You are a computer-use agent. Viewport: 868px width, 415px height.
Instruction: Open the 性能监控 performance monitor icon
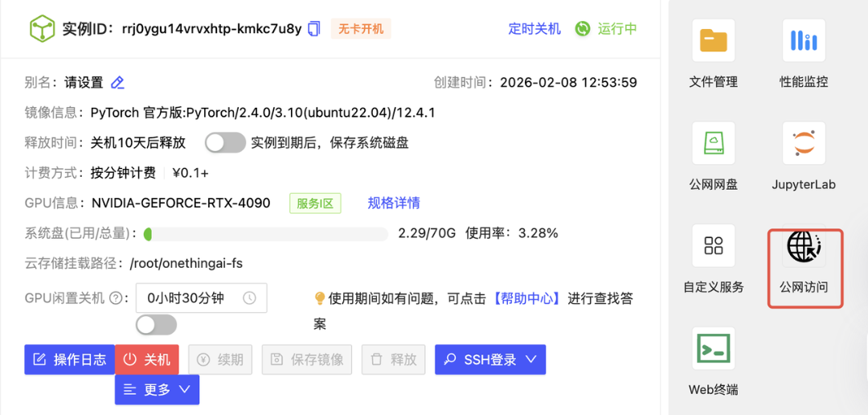click(x=804, y=41)
